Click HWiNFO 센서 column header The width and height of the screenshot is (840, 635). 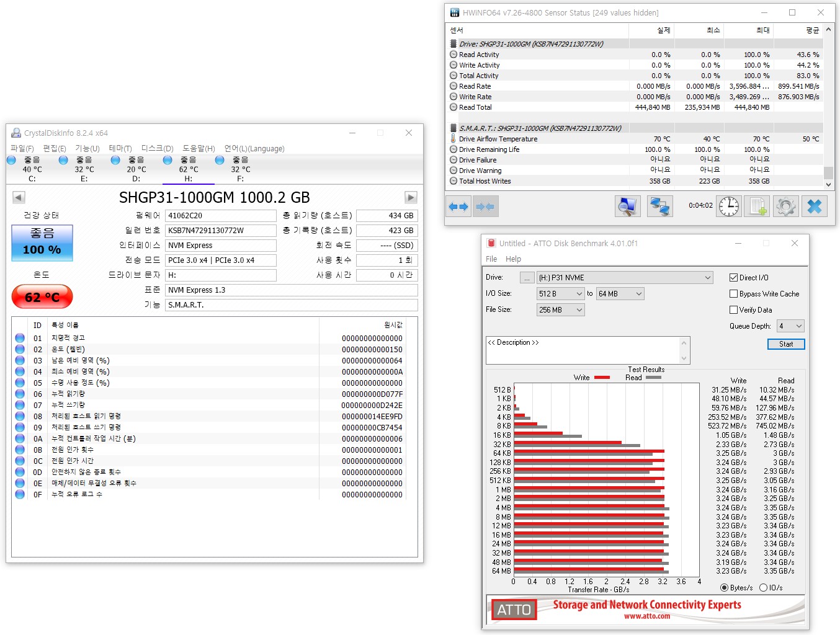pyautogui.click(x=537, y=30)
